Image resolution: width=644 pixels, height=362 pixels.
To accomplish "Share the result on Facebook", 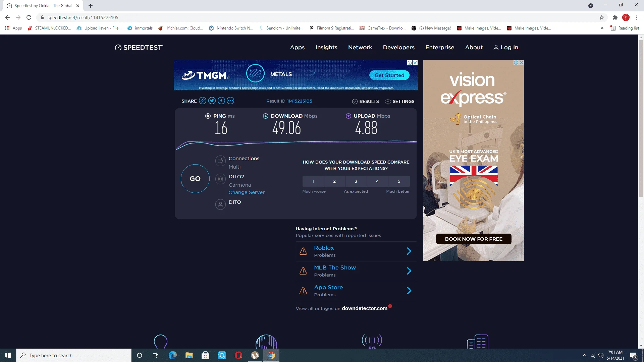I will (221, 101).
